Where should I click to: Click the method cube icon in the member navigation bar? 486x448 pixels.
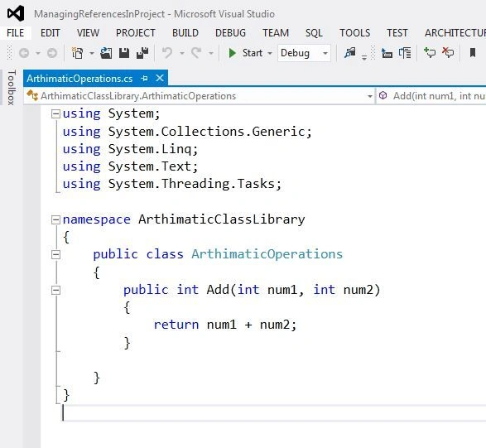[x=383, y=95]
